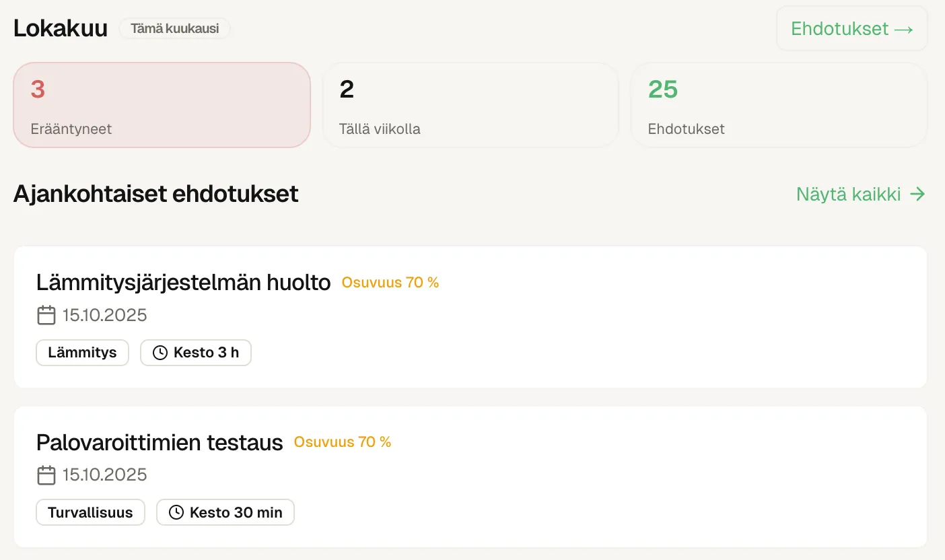Toggle the Tällä viikolla filter card
This screenshot has width=945, height=560.
[470, 105]
